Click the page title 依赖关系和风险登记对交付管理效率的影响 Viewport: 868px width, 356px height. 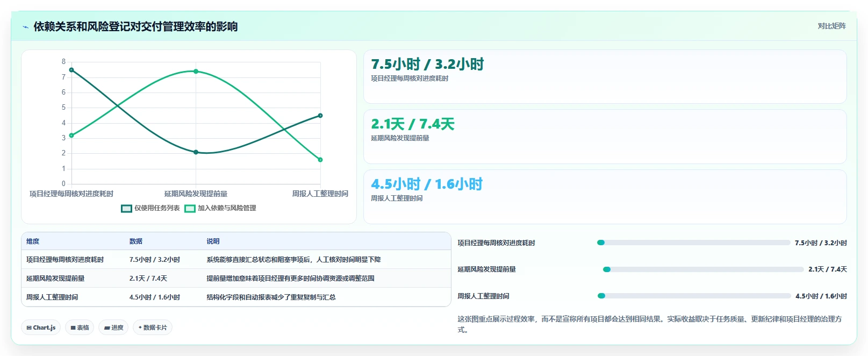[x=135, y=27]
